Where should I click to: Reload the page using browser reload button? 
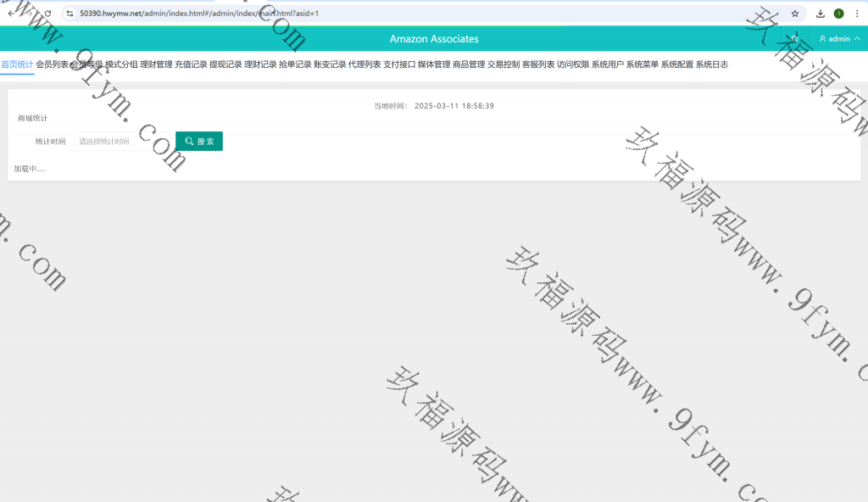47,14
